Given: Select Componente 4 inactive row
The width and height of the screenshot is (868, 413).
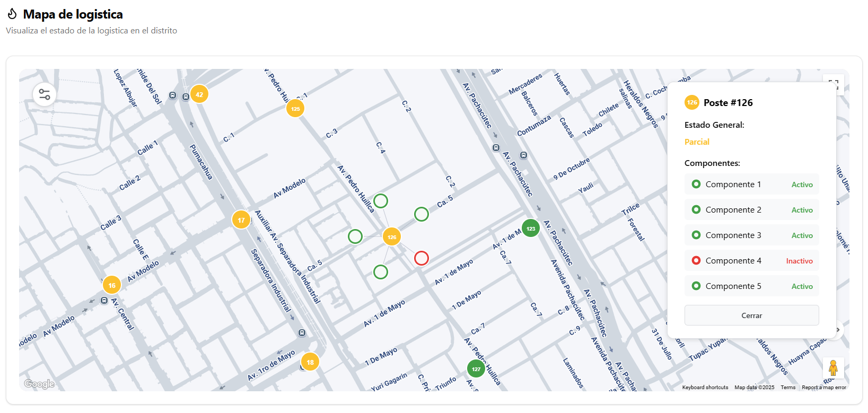Looking at the screenshot, I should pyautogui.click(x=751, y=261).
